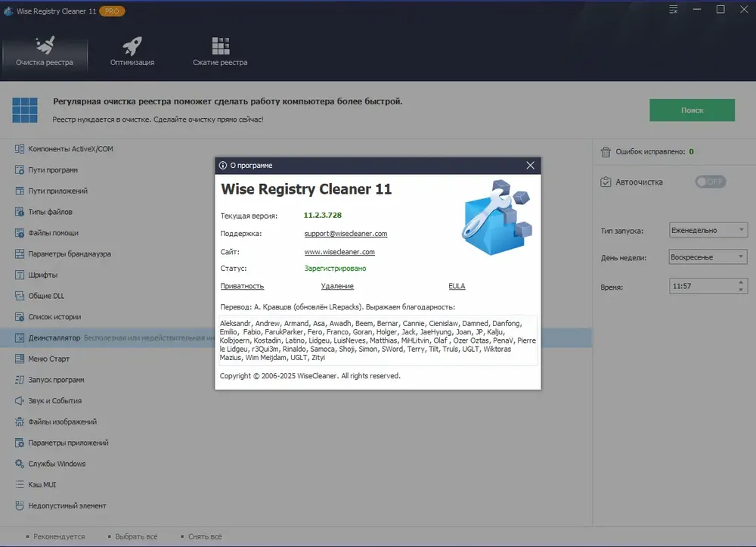Click Выбрать всё at the bottom

tap(136, 536)
